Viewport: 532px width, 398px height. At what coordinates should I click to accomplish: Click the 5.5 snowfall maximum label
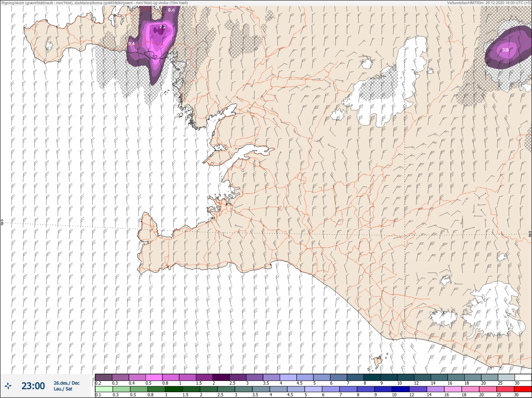pyautogui.click(x=505, y=50)
